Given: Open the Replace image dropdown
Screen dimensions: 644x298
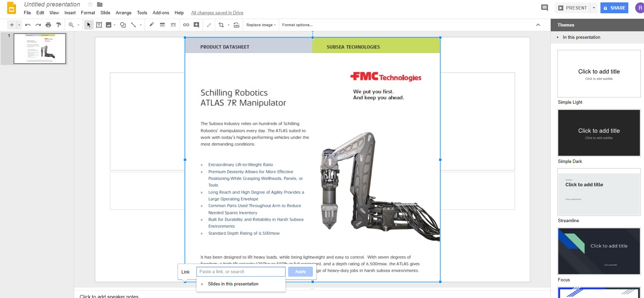Looking at the screenshot, I should coord(261,25).
